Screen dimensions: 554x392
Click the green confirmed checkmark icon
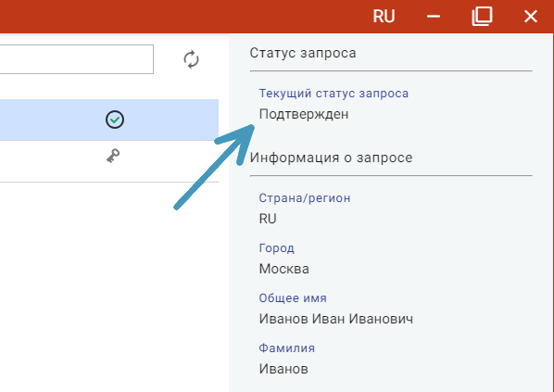click(115, 120)
